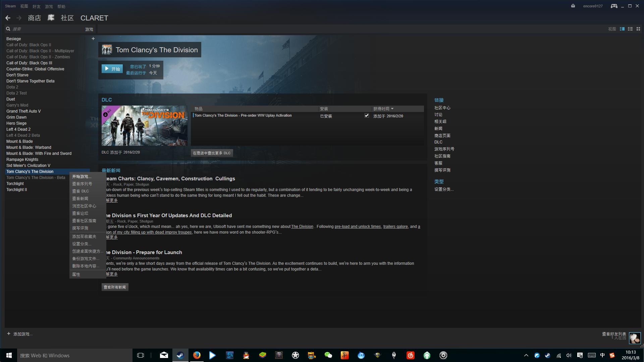
Task: Open 查看好友列表 link
Action: tap(614, 334)
